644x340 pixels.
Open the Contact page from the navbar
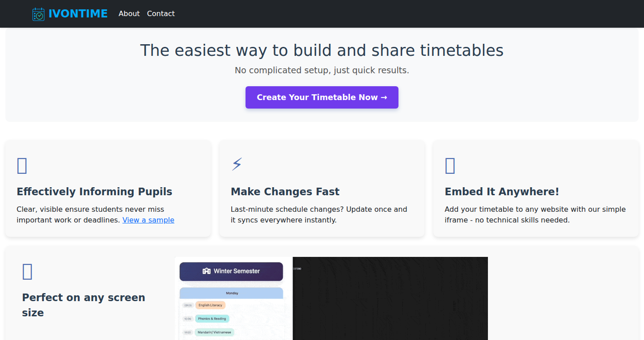161,14
